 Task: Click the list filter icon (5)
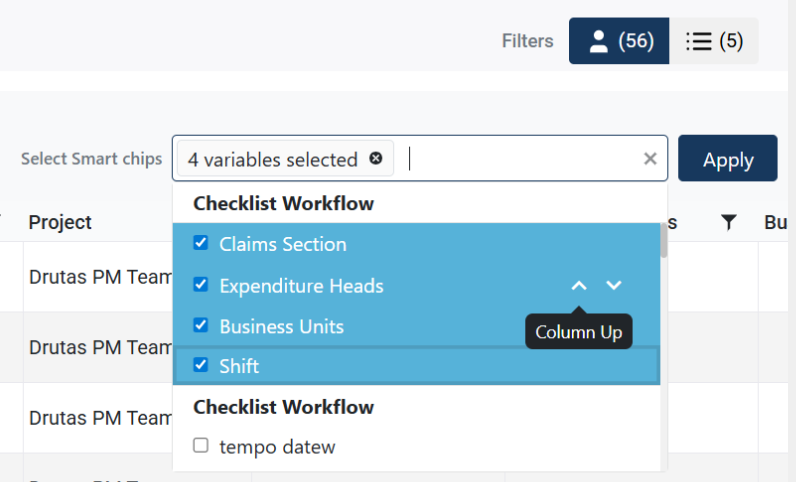coord(714,41)
